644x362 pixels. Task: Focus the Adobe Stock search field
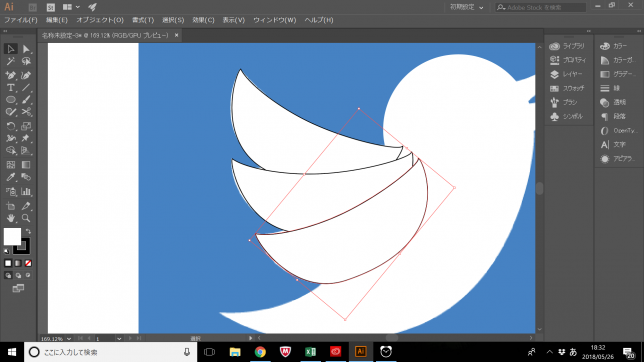pos(540,7)
